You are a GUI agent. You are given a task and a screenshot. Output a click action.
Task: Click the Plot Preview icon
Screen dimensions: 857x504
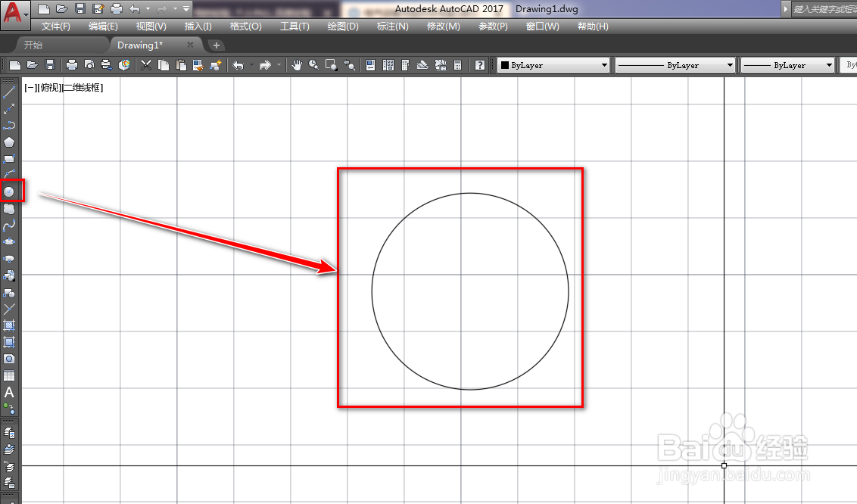point(89,65)
